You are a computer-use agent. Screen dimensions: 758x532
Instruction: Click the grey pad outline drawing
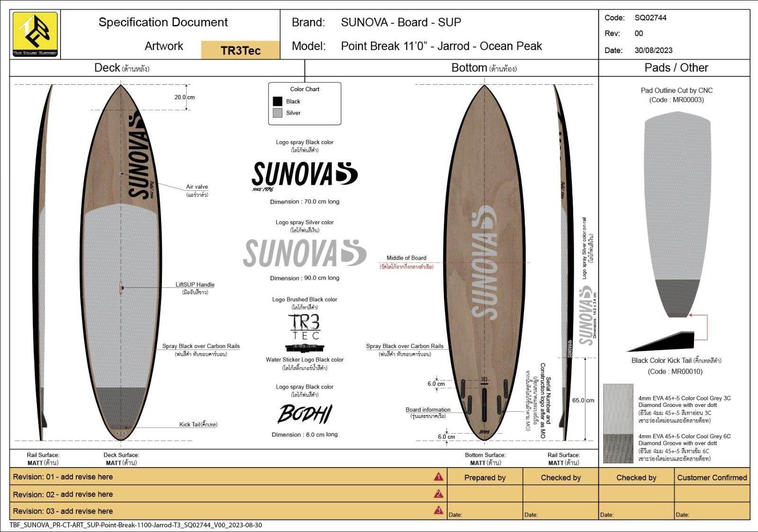click(677, 199)
